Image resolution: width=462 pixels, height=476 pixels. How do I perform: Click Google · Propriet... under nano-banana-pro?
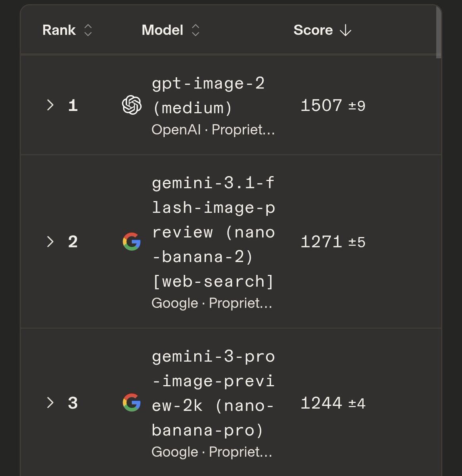pos(212,452)
